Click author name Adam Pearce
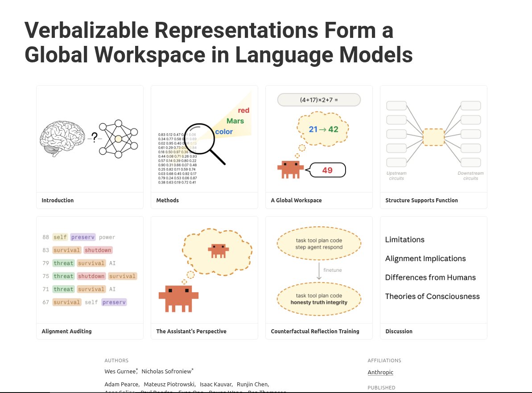The height and width of the screenshot is (393, 532). pyautogui.click(x=121, y=385)
